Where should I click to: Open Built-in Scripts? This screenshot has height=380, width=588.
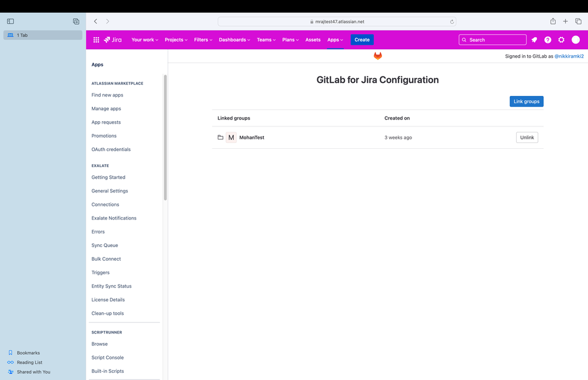(x=108, y=371)
